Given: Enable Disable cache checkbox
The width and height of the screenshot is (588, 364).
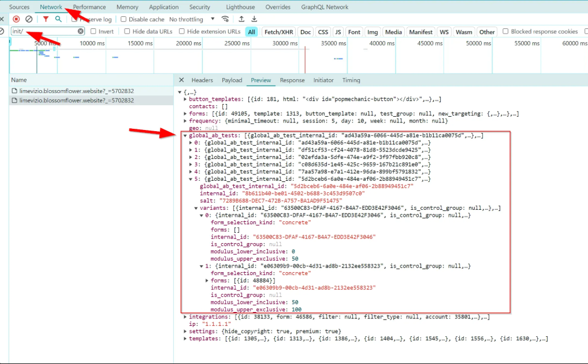Looking at the screenshot, I should point(124,19).
